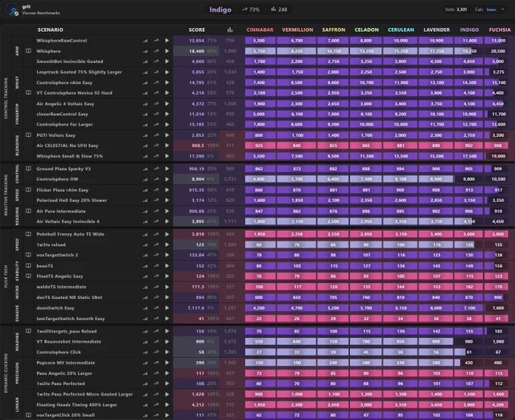Open leaderboard icon for Air Voltaic Easy Invincible 4

[x=145, y=222]
